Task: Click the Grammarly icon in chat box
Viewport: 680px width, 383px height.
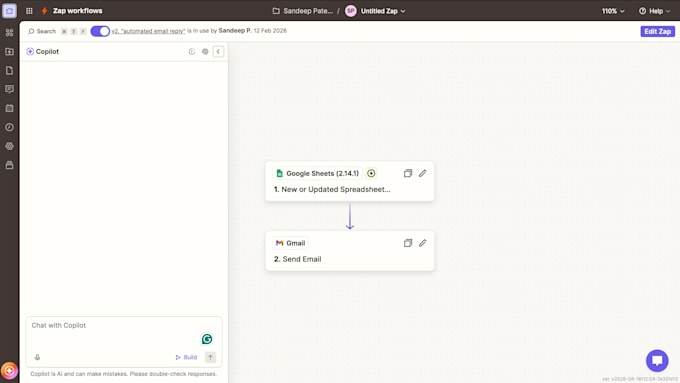Action: pos(207,339)
